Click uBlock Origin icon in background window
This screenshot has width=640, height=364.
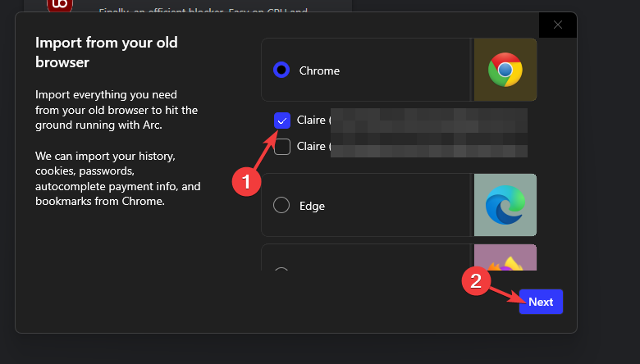click(60, 6)
